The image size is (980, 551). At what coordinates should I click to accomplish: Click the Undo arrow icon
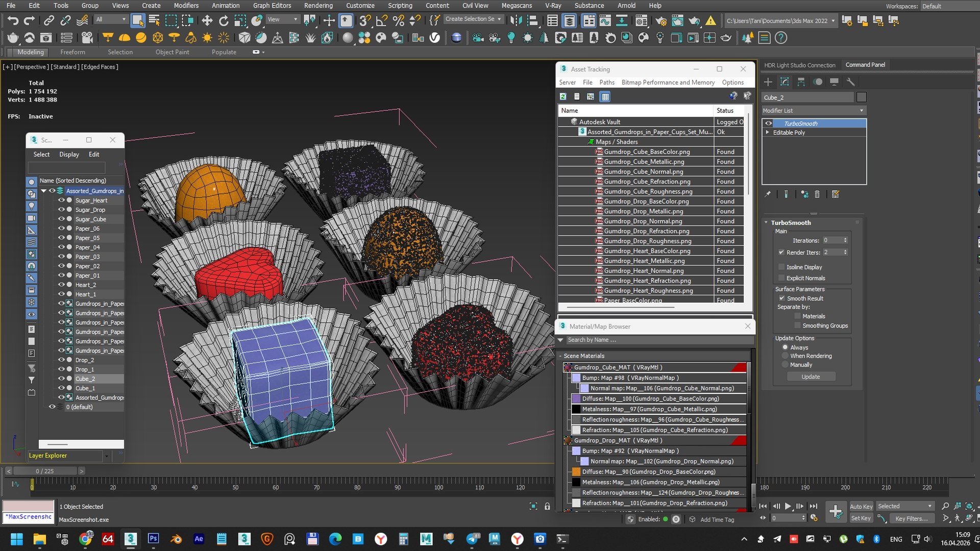(x=13, y=20)
